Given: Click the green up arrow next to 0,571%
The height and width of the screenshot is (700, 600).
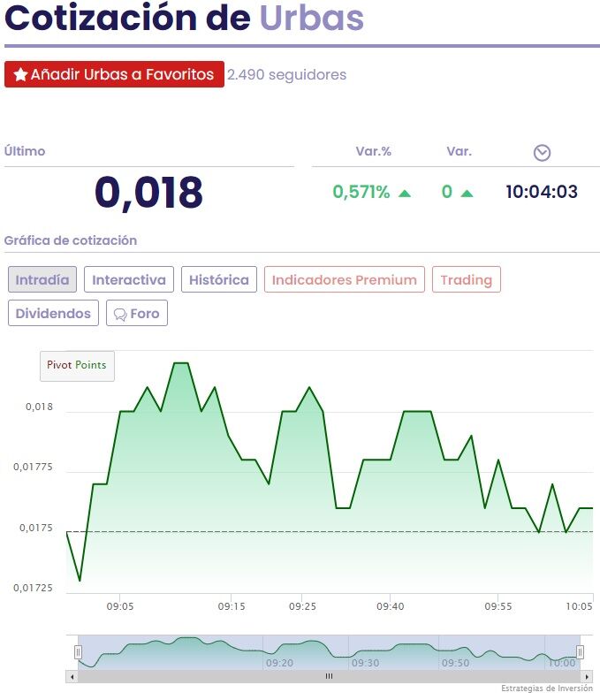Looking at the screenshot, I should pyautogui.click(x=405, y=194).
